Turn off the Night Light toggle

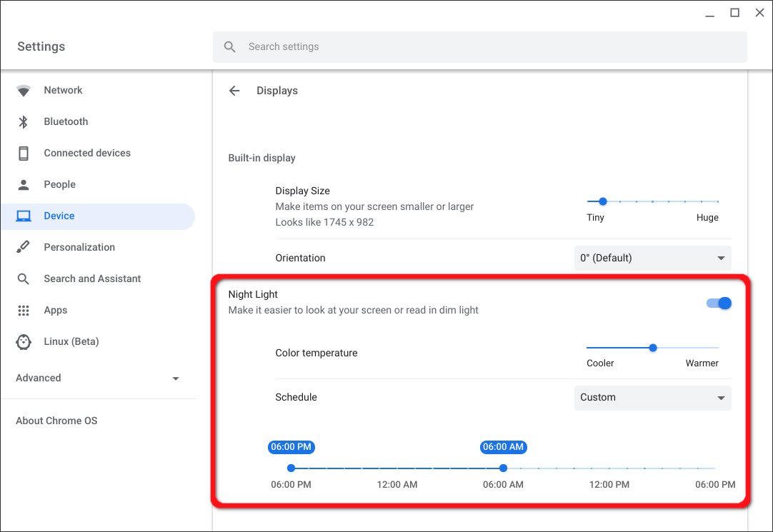pyautogui.click(x=719, y=303)
